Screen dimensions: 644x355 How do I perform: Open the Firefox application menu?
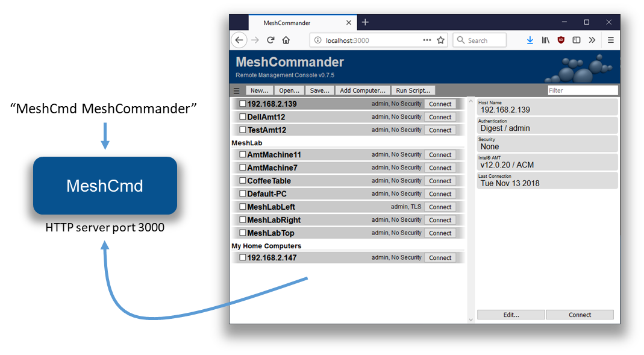coord(610,40)
